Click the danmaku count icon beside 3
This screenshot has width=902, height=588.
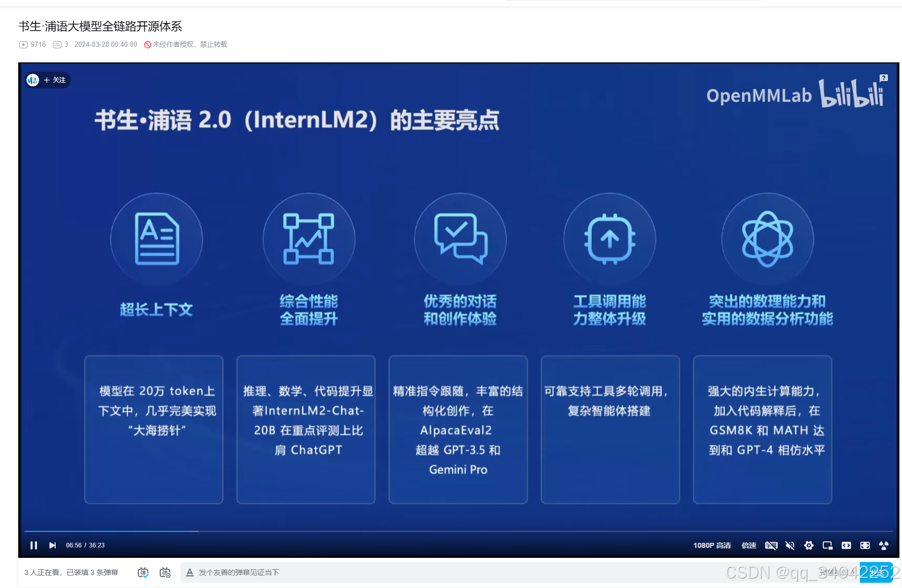click(x=57, y=45)
